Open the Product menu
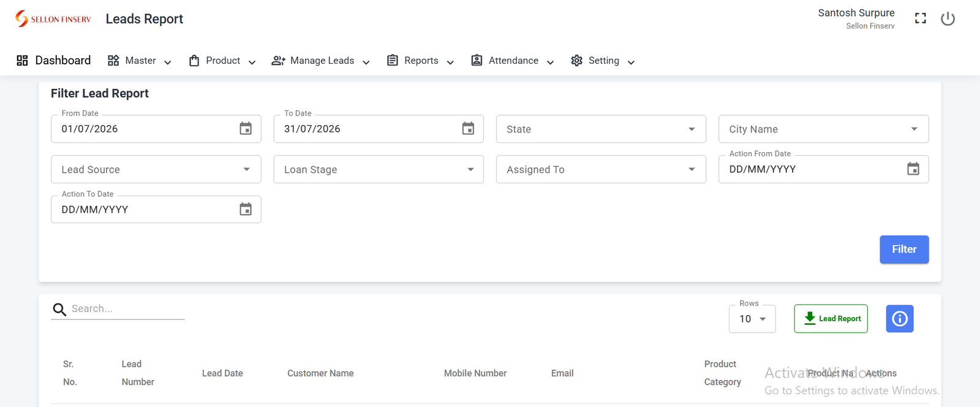The height and width of the screenshot is (407, 980). (222, 60)
